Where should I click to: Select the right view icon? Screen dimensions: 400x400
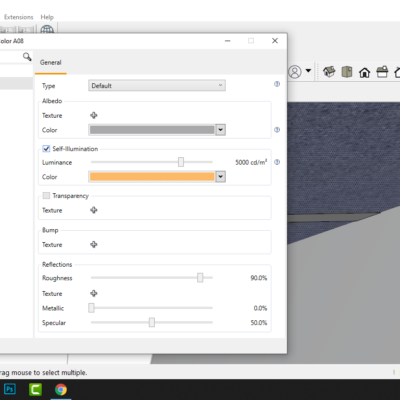coord(382,72)
